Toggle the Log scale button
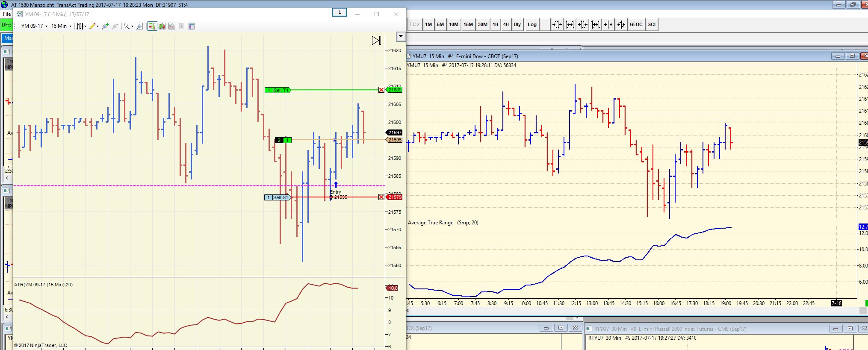868x350 pixels. point(532,24)
